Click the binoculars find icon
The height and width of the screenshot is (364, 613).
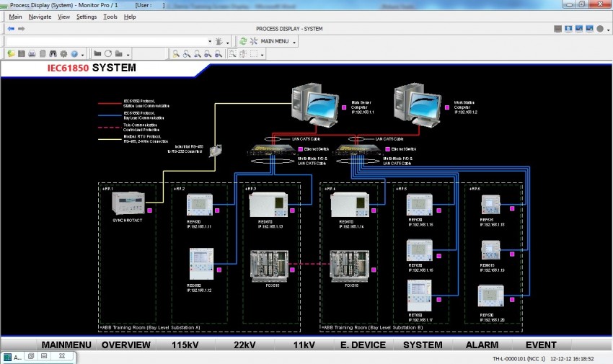(x=53, y=53)
